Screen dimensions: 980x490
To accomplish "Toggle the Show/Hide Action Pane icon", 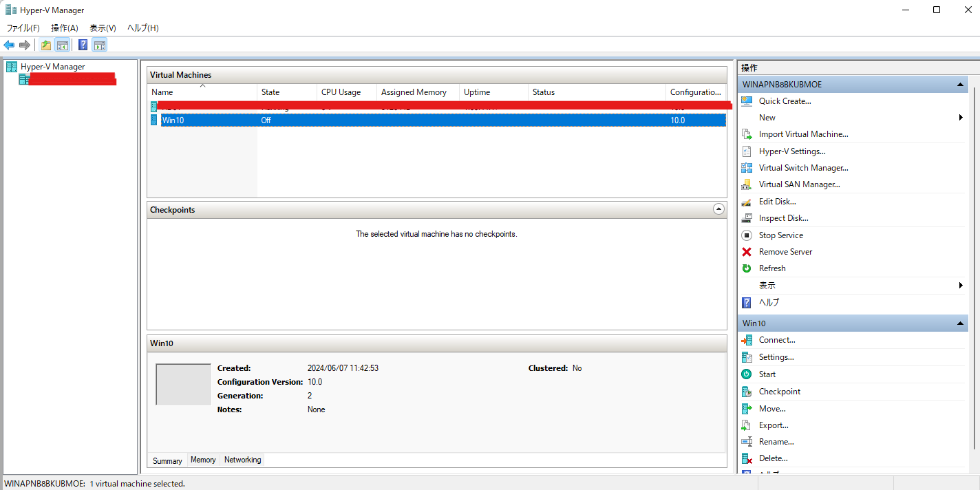I will coord(100,45).
